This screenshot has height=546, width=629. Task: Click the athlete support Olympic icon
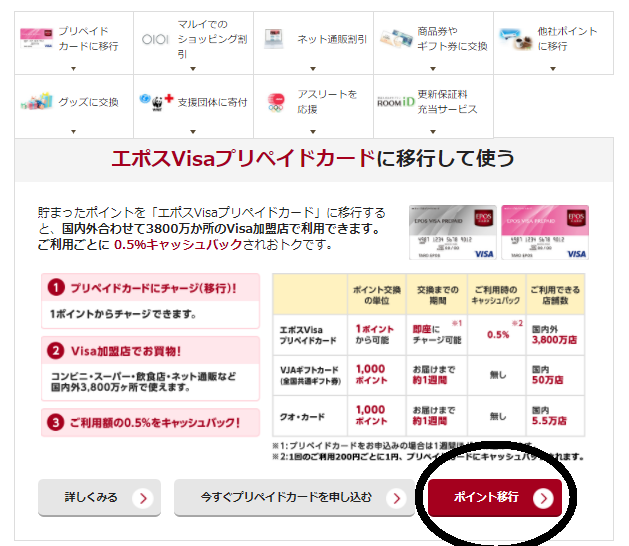276,102
